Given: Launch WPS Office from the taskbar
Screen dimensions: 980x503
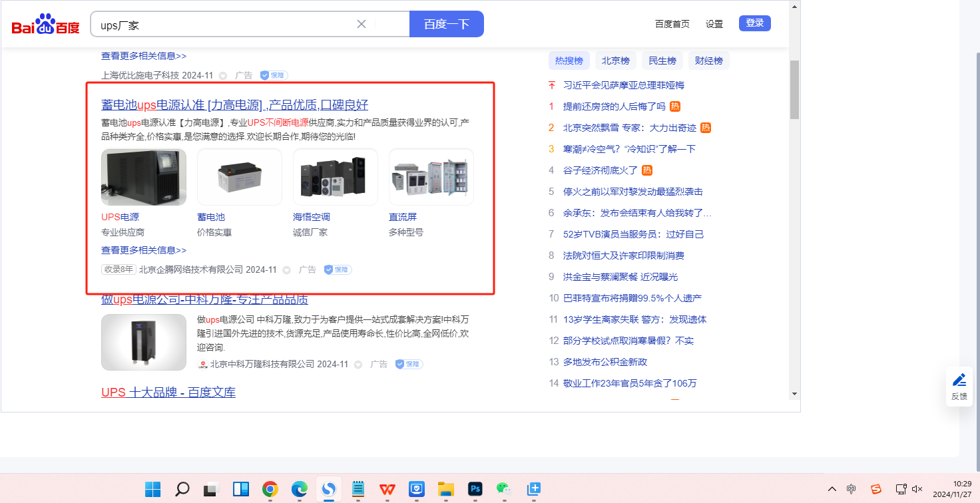Looking at the screenshot, I should click(387, 490).
